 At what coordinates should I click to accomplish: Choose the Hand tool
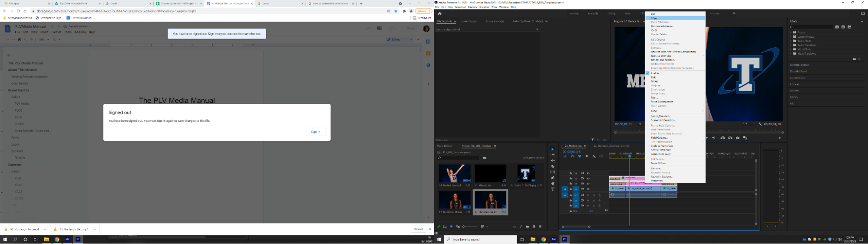pos(553,184)
